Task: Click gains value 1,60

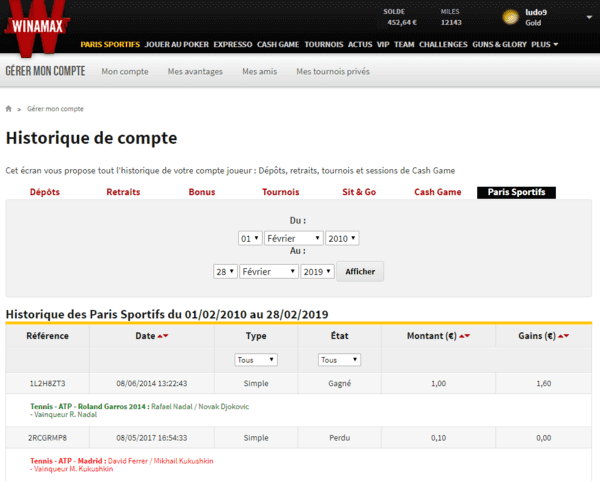Action: pyautogui.click(x=544, y=383)
